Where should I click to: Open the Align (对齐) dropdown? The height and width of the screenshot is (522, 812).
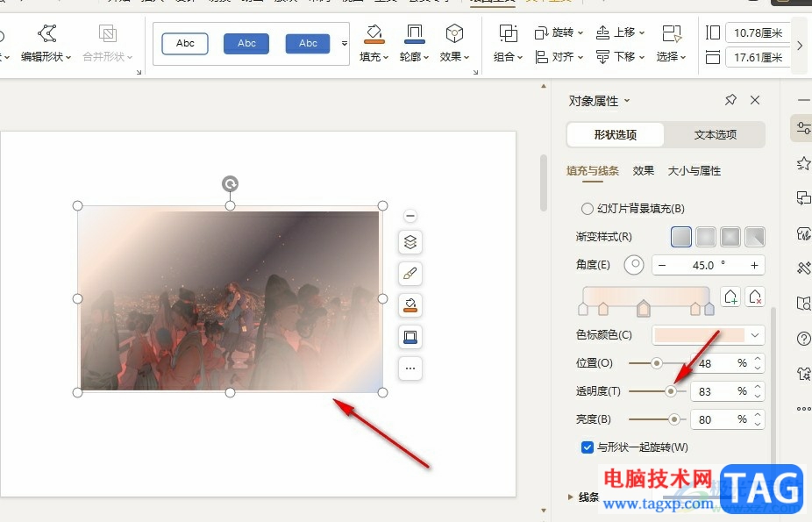(x=559, y=56)
